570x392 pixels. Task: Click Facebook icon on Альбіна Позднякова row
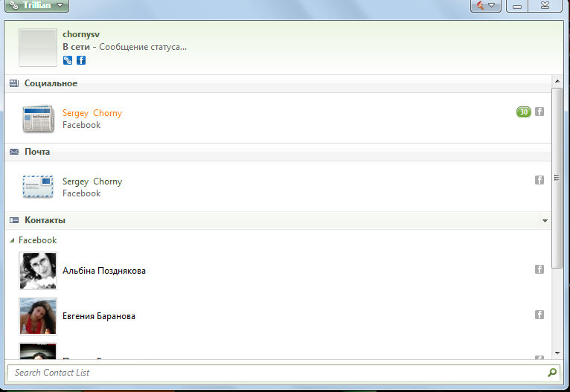tap(539, 269)
